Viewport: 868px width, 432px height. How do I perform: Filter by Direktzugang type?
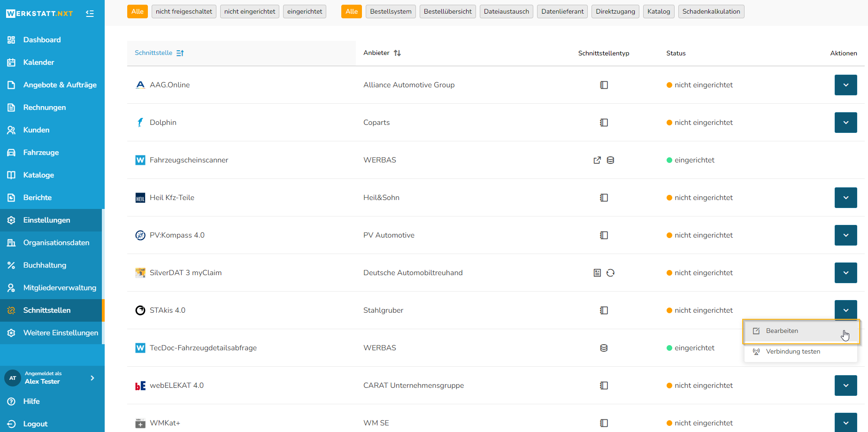615,12
